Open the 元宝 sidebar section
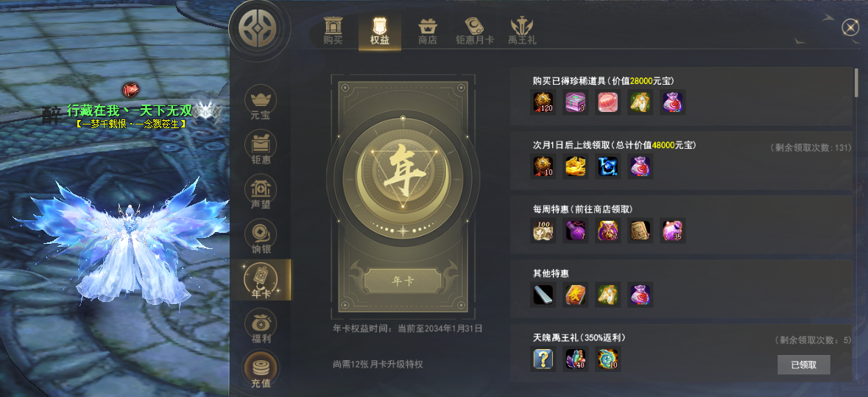Screen dimensions: 868x397 tap(261, 104)
